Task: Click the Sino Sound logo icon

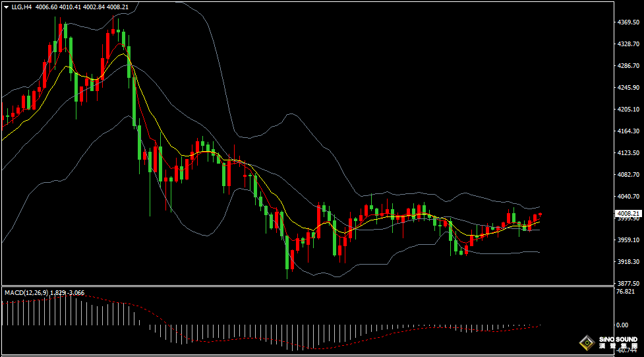Action: pyautogui.click(x=587, y=342)
